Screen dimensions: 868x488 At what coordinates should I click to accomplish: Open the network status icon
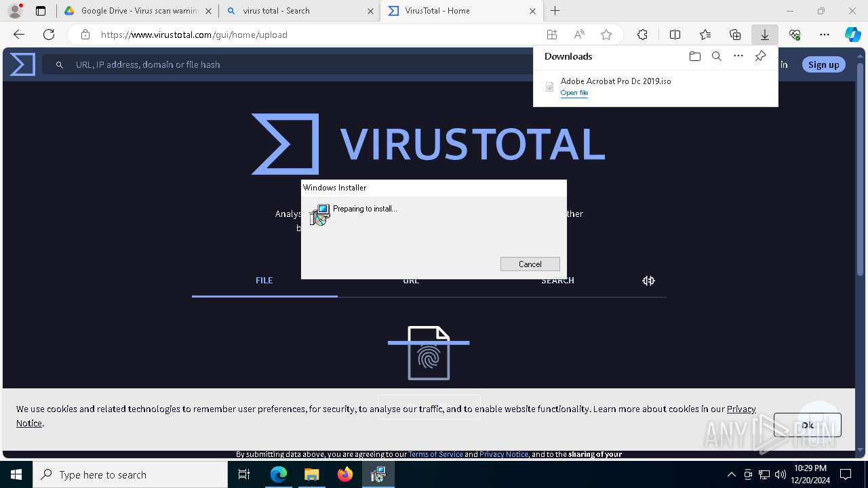coord(764,474)
